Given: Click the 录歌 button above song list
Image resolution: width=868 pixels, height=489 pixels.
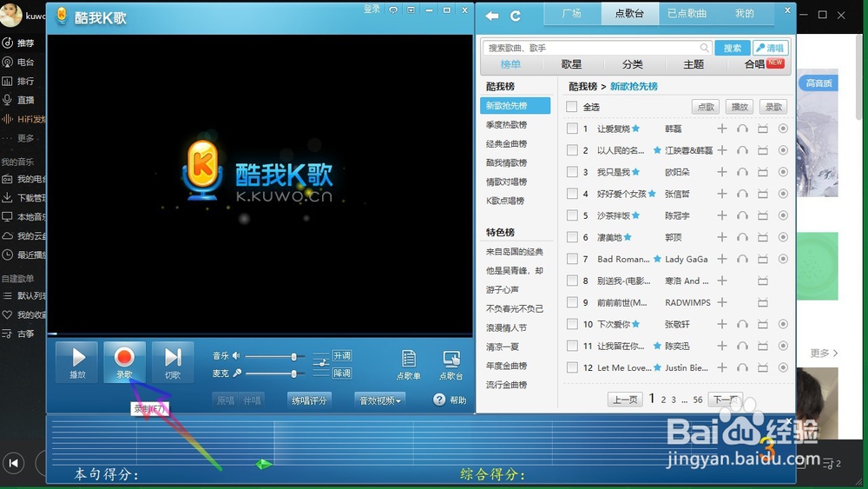Looking at the screenshot, I should [773, 107].
